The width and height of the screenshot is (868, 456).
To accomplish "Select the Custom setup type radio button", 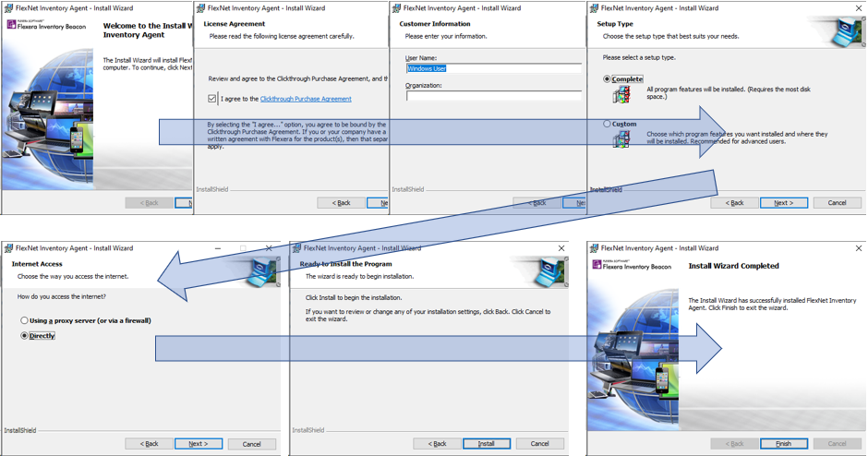I will tap(608, 124).
